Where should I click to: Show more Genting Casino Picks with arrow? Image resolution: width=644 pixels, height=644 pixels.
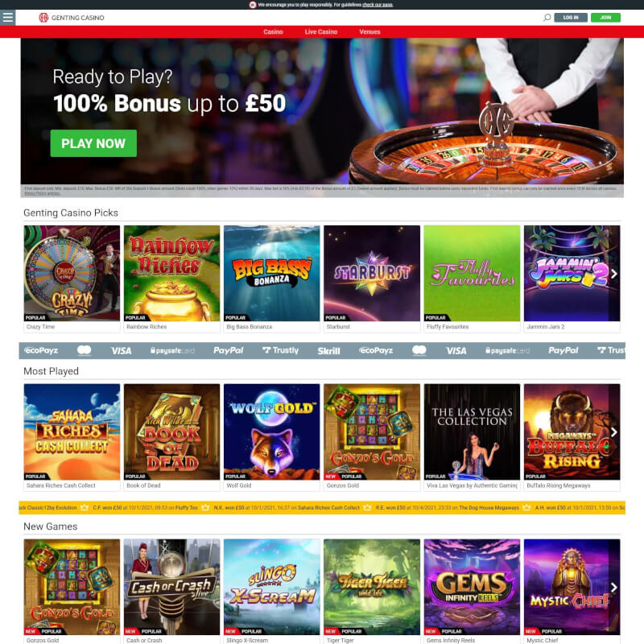tap(613, 274)
